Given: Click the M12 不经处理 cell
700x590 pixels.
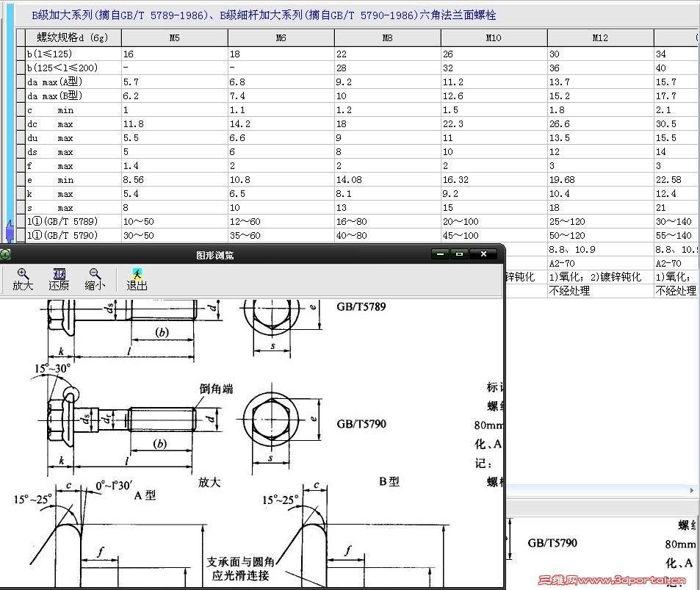Looking at the screenshot, I should (600, 291).
